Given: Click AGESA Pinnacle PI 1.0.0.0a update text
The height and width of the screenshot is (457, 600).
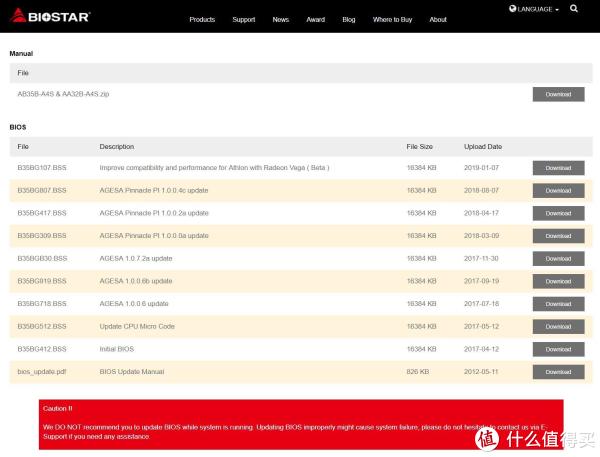Looking at the screenshot, I should click(154, 235).
